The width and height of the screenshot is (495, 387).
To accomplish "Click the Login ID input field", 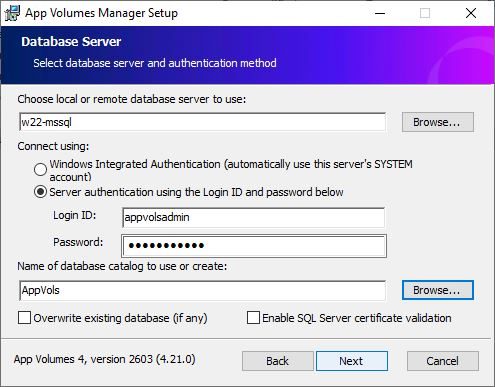I will coord(253,217).
